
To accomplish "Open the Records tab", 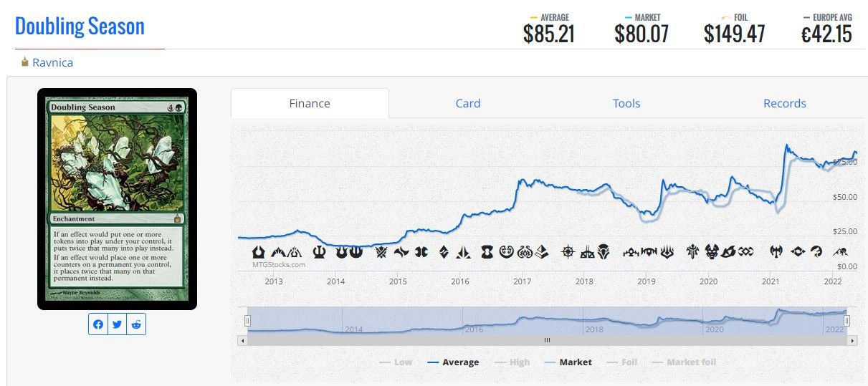I will [785, 103].
